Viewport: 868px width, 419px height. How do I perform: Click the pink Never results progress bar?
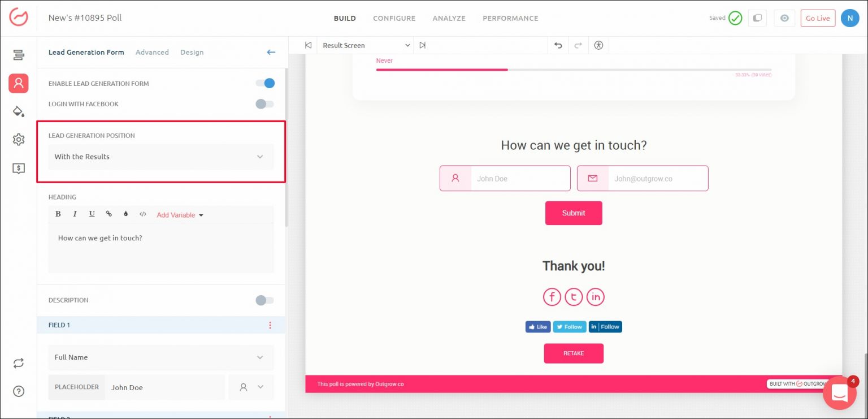(442, 70)
